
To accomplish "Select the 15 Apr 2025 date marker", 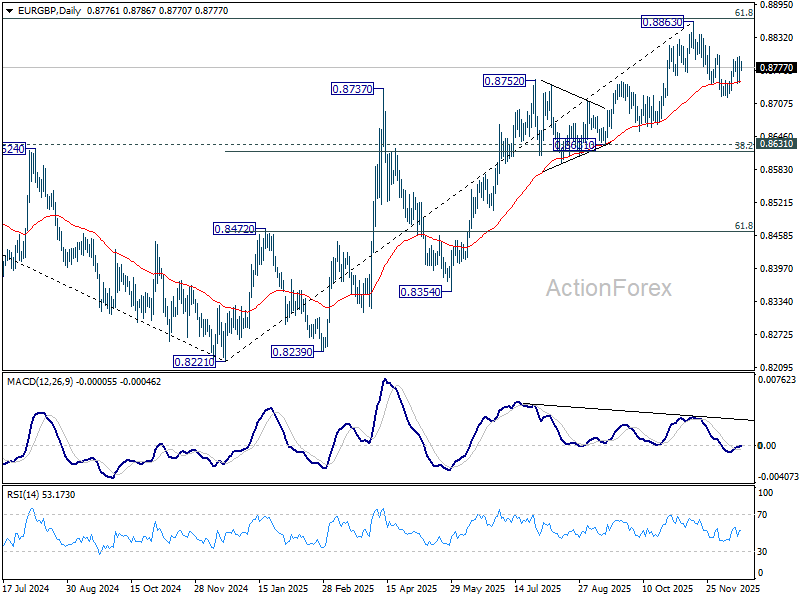I will pyautogui.click(x=406, y=590).
